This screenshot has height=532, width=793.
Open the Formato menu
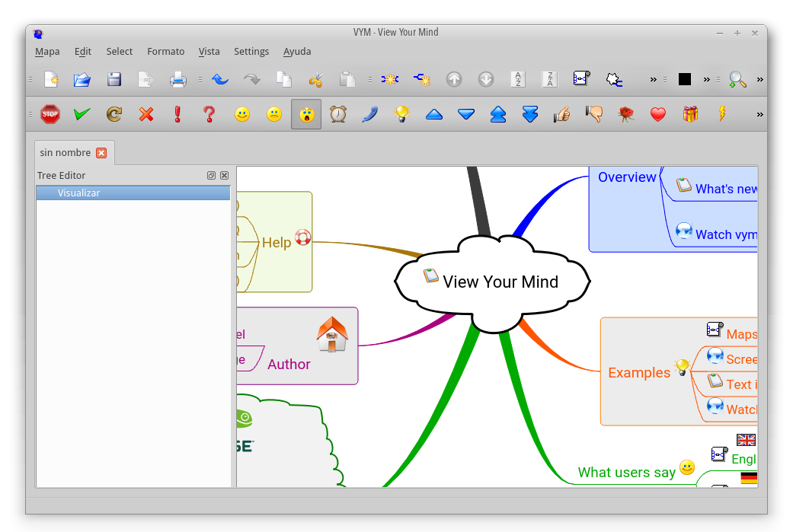pyautogui.click(x=166, y=52)
